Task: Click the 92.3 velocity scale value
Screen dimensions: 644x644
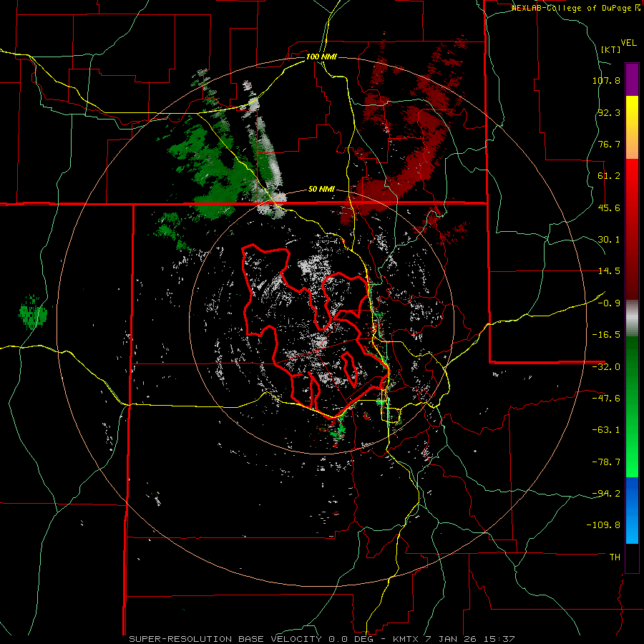Action: point(609,112)
